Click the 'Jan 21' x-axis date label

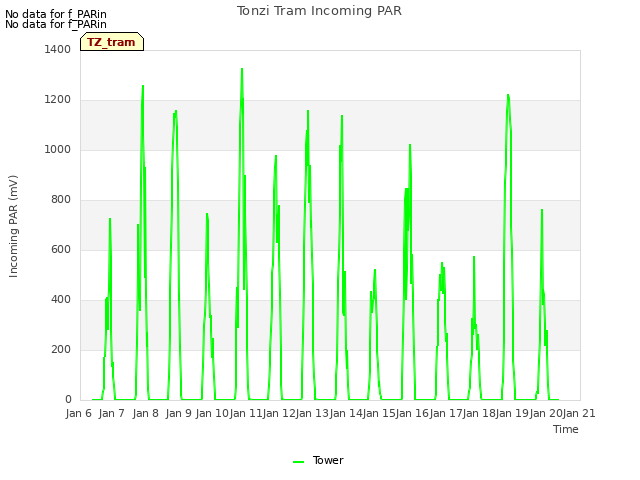tap(579, 413)
